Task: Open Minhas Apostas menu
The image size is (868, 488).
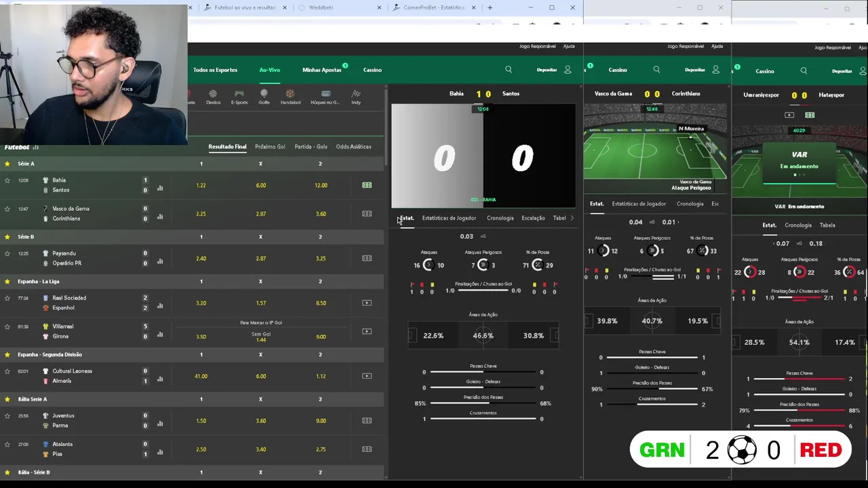Action: pos(322,70)
